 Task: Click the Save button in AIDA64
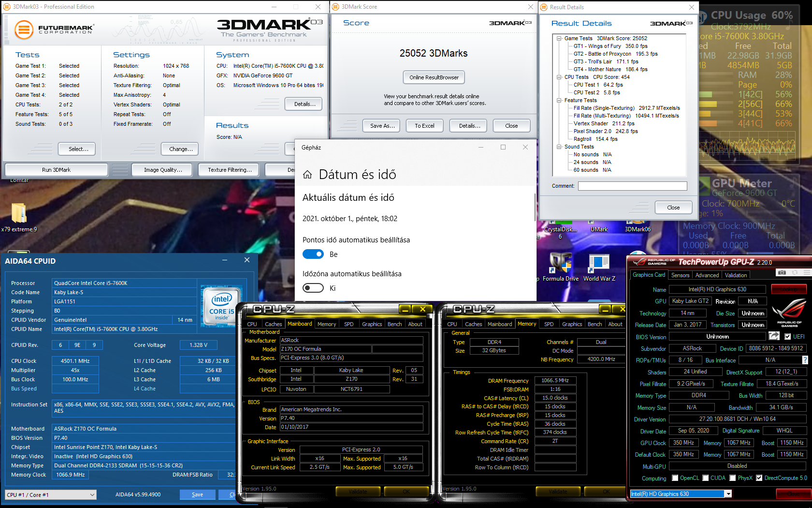pyautogui.click(x=197, y=494)
